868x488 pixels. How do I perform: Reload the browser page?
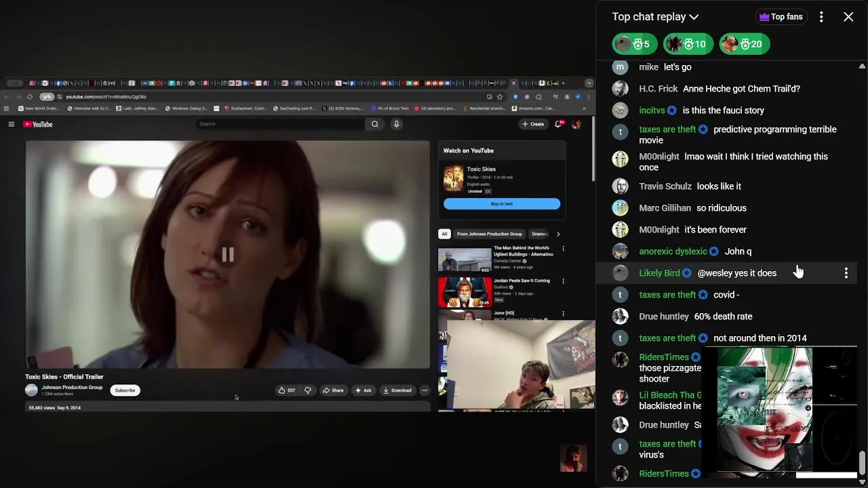coord(29,97)
